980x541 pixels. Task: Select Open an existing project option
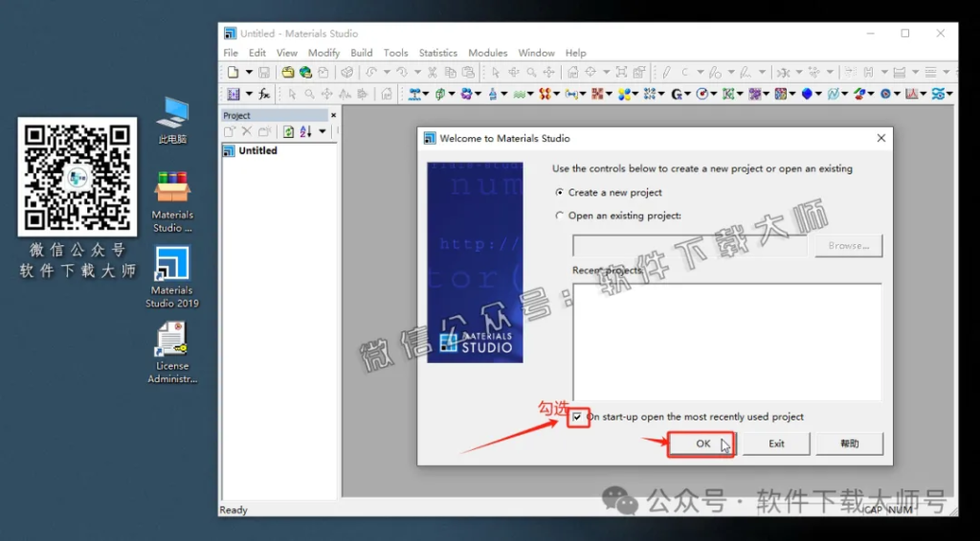tap(561, 216)
